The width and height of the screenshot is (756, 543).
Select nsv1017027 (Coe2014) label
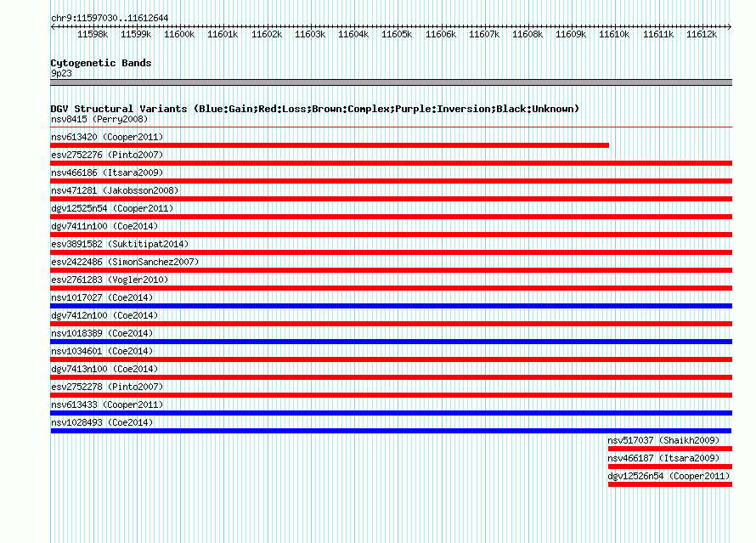102,297
